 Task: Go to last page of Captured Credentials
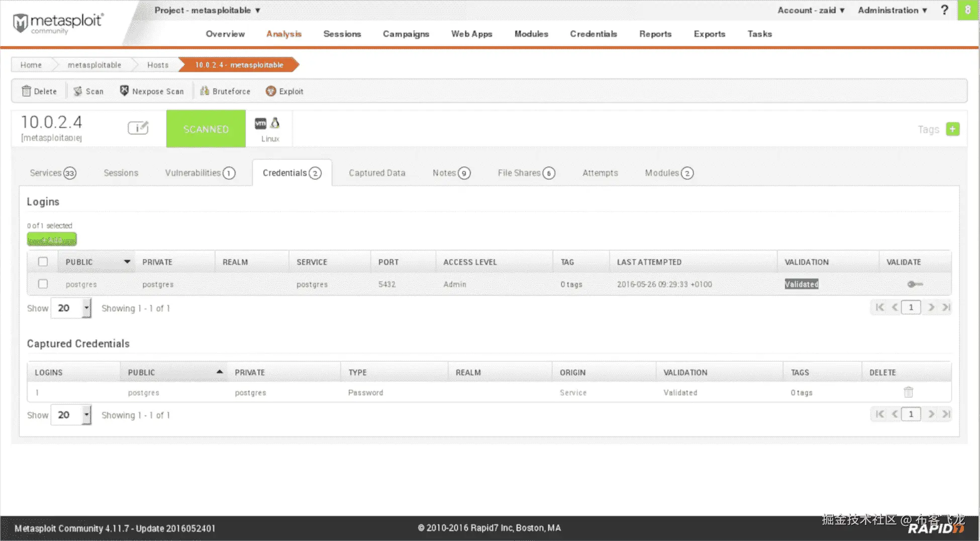click(946, 414)
